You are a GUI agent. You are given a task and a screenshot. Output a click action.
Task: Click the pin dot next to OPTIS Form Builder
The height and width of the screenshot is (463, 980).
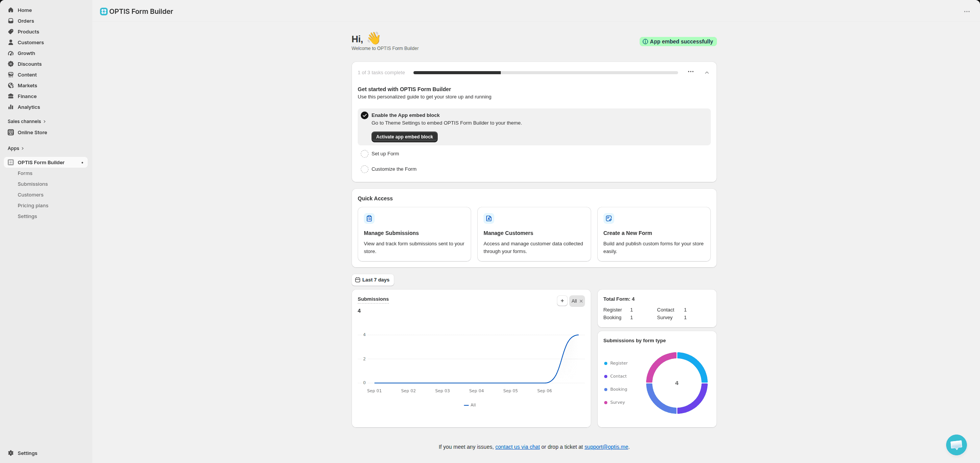point(82,163)
